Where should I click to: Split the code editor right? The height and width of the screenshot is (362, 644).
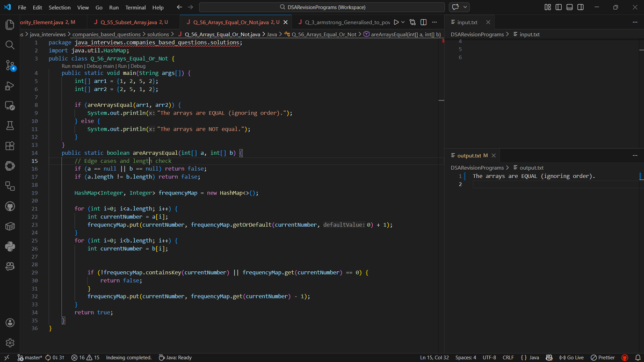pos(423,22)
